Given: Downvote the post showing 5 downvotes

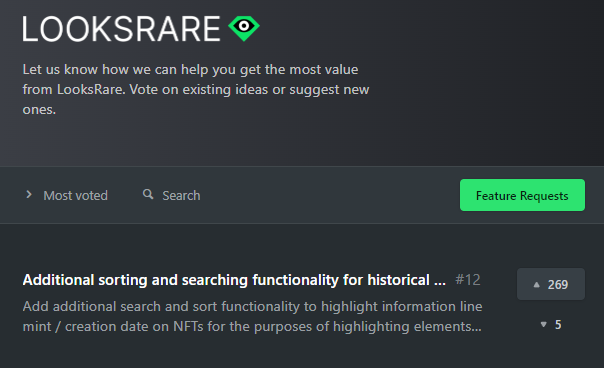Looking at the screenshot, I should [x=550, y=325].
